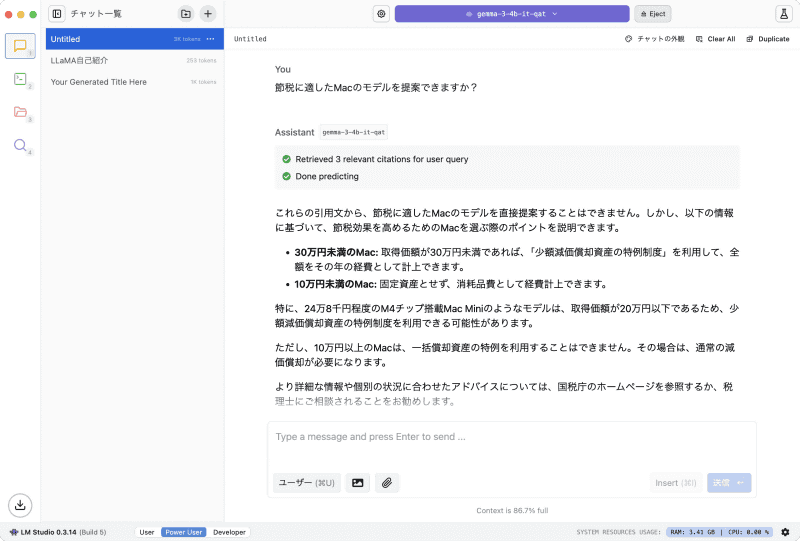
Task: Click the Context is 86.7% full text
Action: 512,510
